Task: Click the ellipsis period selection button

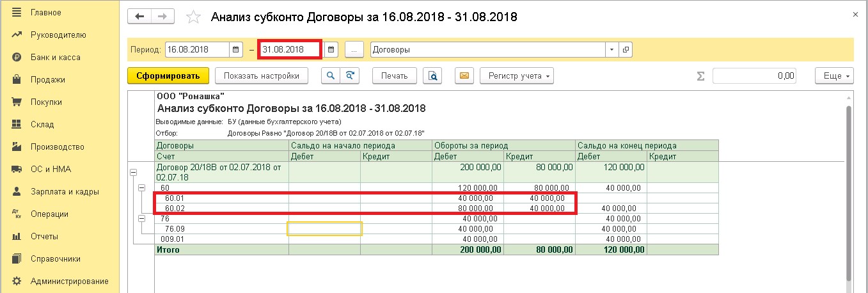Action: [354, 49]
